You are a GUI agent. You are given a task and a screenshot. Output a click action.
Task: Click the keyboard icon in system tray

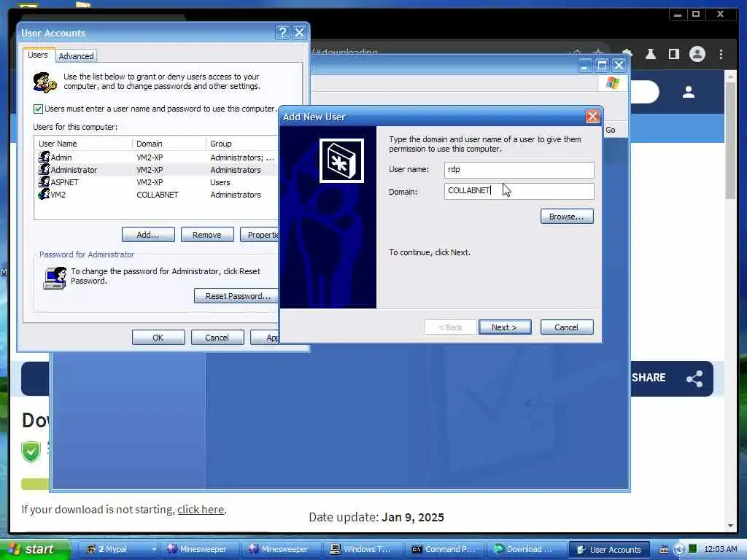(x=664, y=550)
